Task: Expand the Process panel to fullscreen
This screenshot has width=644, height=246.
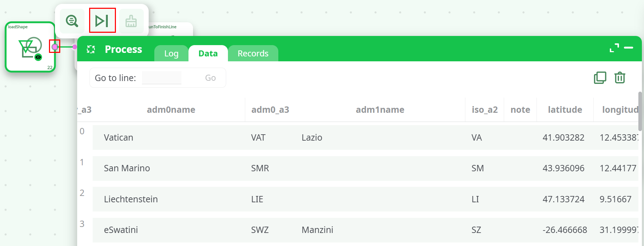Action: click(x=614, y=48)
